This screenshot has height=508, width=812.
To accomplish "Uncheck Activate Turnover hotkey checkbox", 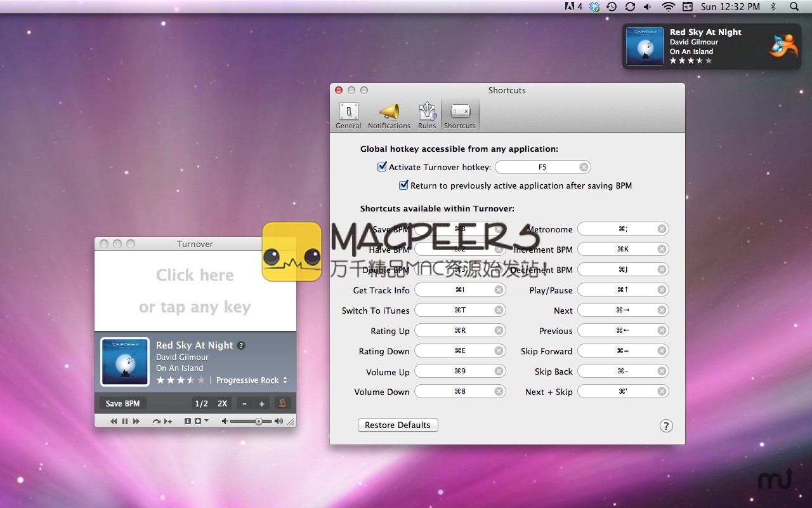I will point(382,167).
